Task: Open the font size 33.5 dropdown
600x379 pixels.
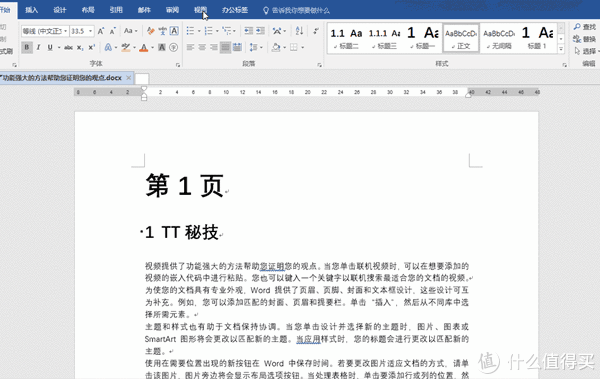Action: pos(91,31)
